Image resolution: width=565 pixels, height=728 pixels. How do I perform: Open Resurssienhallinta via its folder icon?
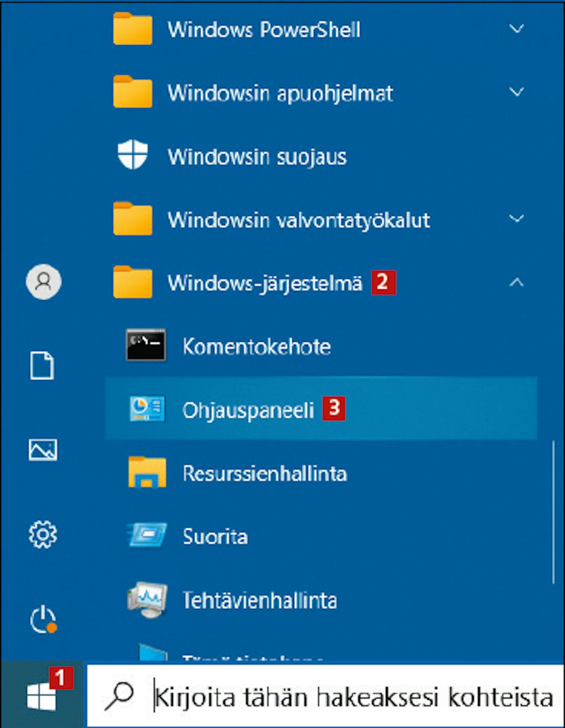(x=147, y=473)
